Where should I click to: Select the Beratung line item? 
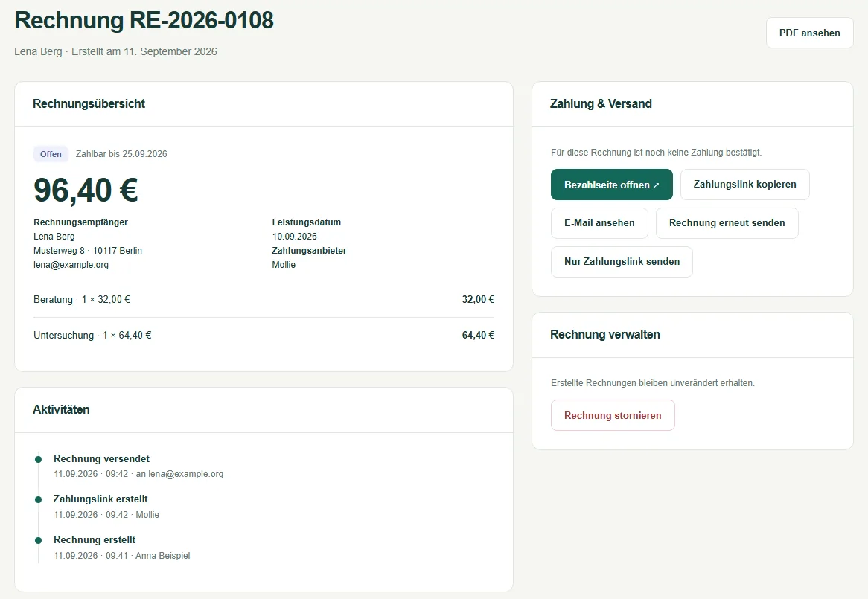264,299
